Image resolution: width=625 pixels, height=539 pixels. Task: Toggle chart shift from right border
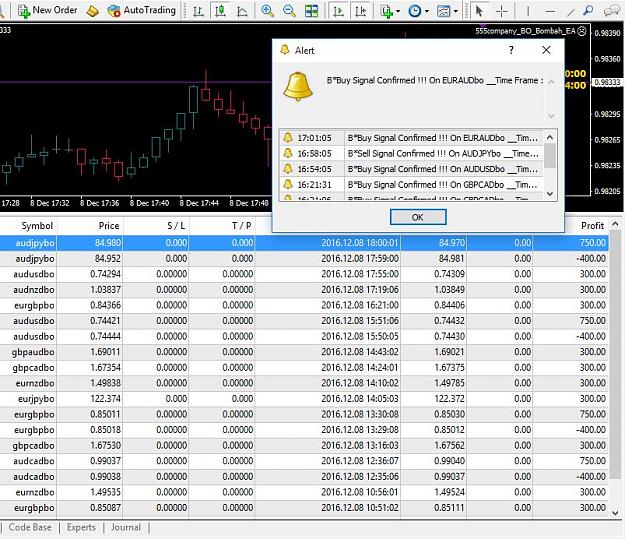click(360, 11)
